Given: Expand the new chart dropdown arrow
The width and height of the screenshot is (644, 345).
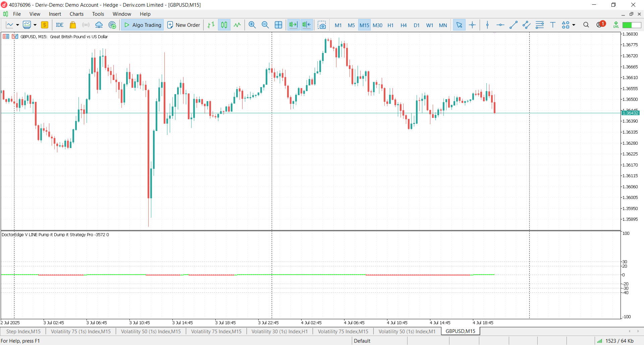Looking at the screenshot, I should coord(17,25).
